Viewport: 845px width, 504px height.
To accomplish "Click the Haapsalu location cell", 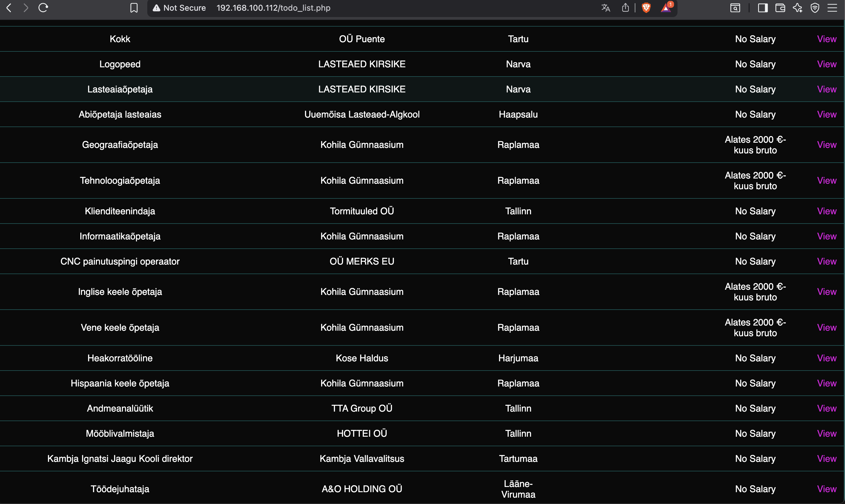I will 518,114.
